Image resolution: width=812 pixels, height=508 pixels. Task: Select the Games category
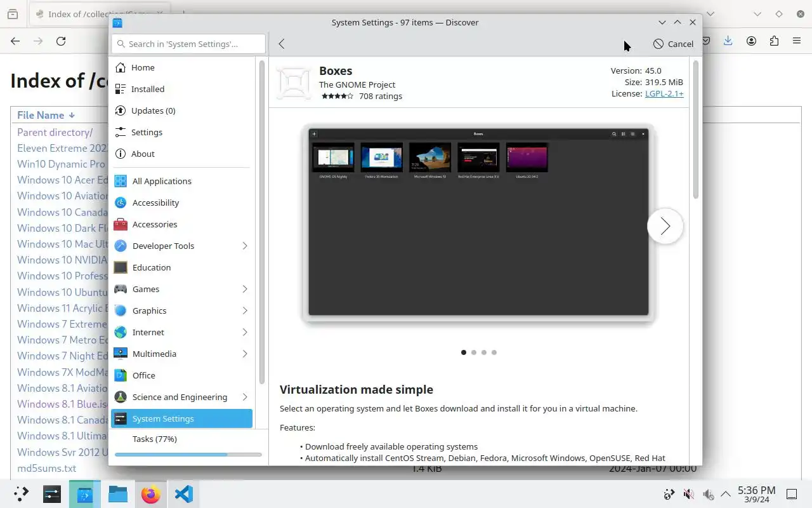pyautogui.click(x=182, y=289)
